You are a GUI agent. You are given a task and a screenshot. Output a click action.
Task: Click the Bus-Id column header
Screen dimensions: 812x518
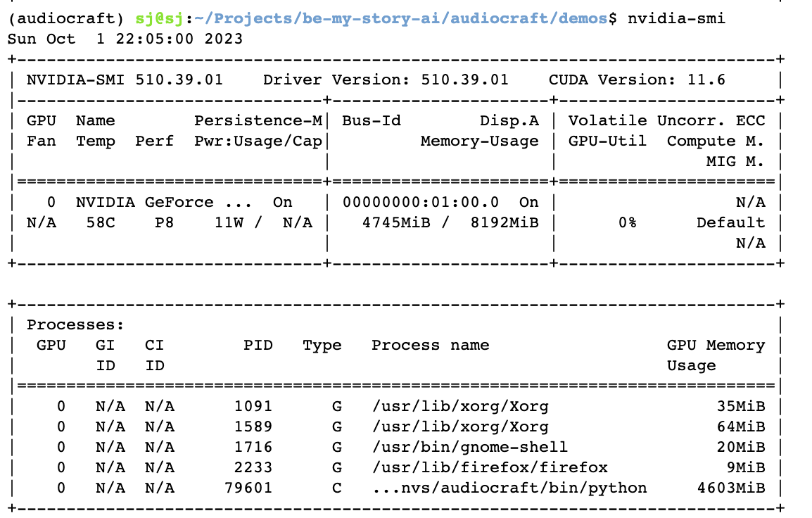372,121
